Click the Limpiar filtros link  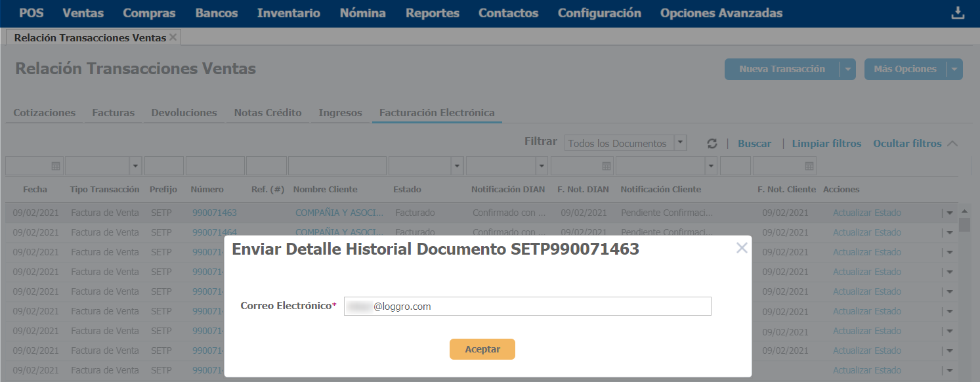tap(826, 144)
